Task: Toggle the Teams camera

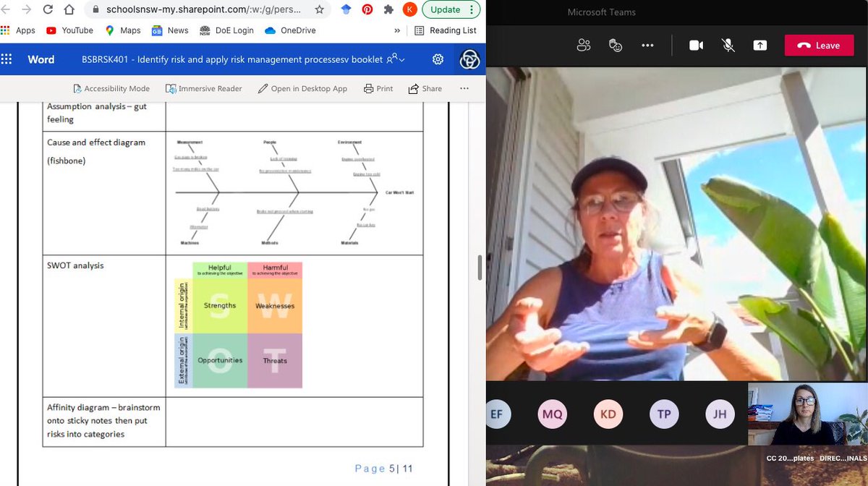Action: [x=696, y=45]
